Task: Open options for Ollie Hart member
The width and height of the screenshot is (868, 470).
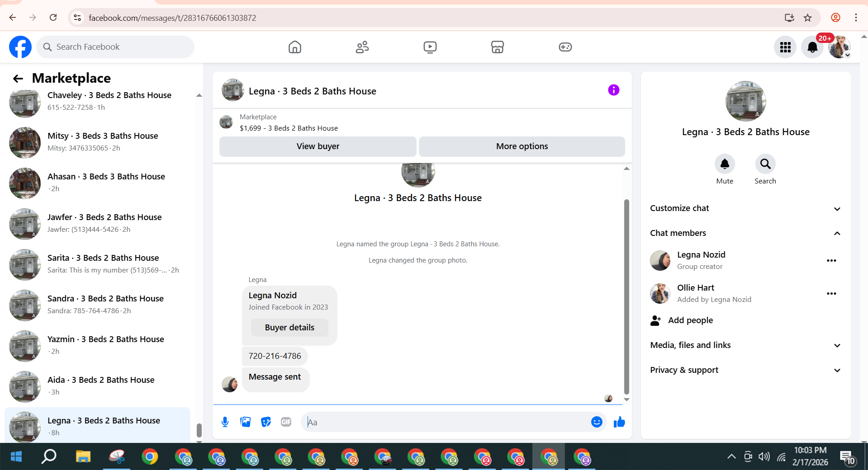Action: click(x=831, y=294)
